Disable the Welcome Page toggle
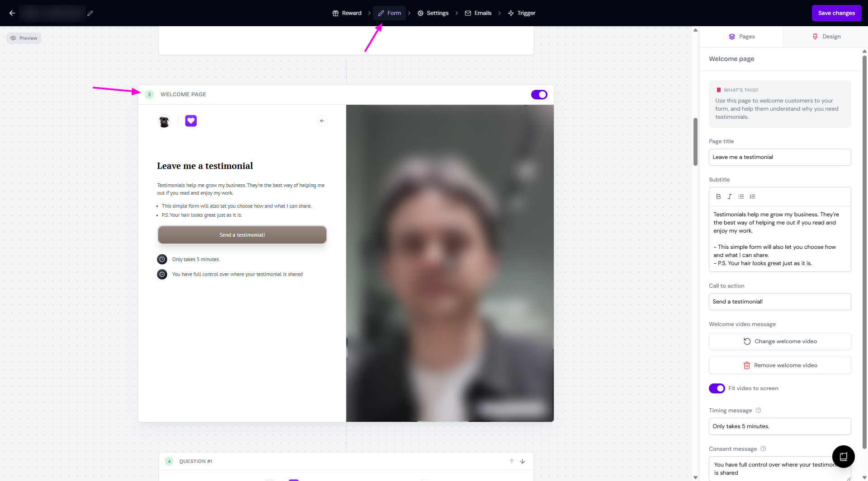The image size is (868, 481). (x=539, y=94)
